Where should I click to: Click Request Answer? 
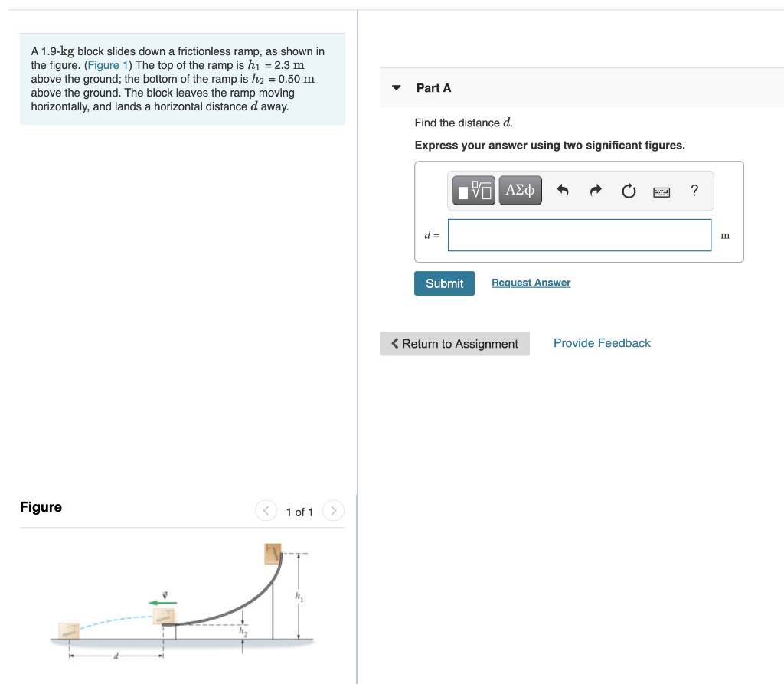(x=530, y=283)
